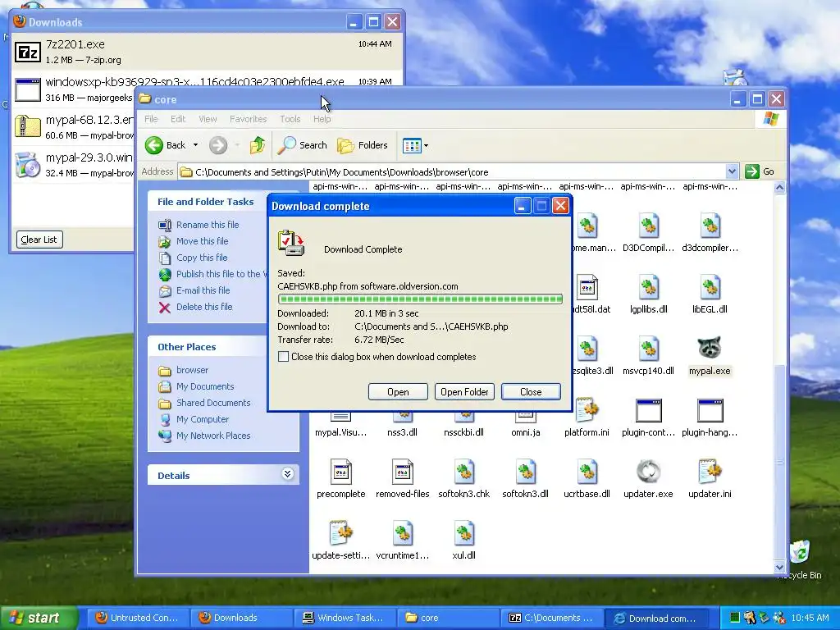Screen dimensions: 840x630
Task: Open the File menu in core window
Action: (x=151, y=119)
